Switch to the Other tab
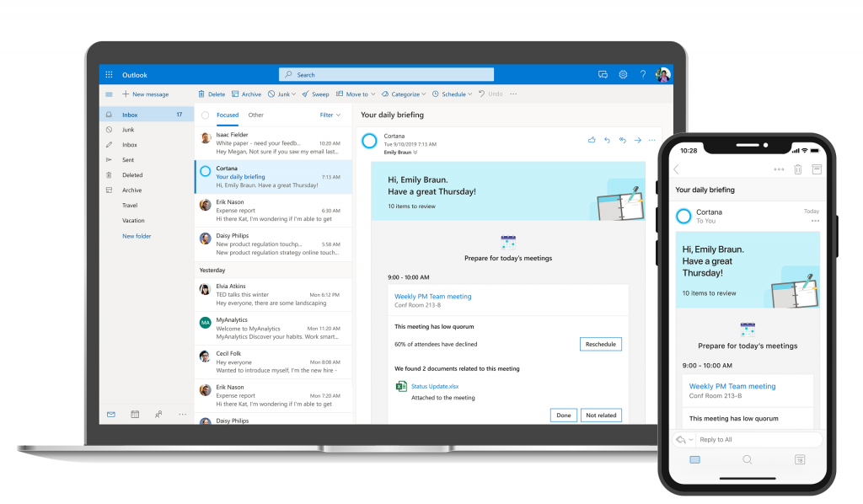Viewport: 863px width, 504px height. (x=256, y=115)
